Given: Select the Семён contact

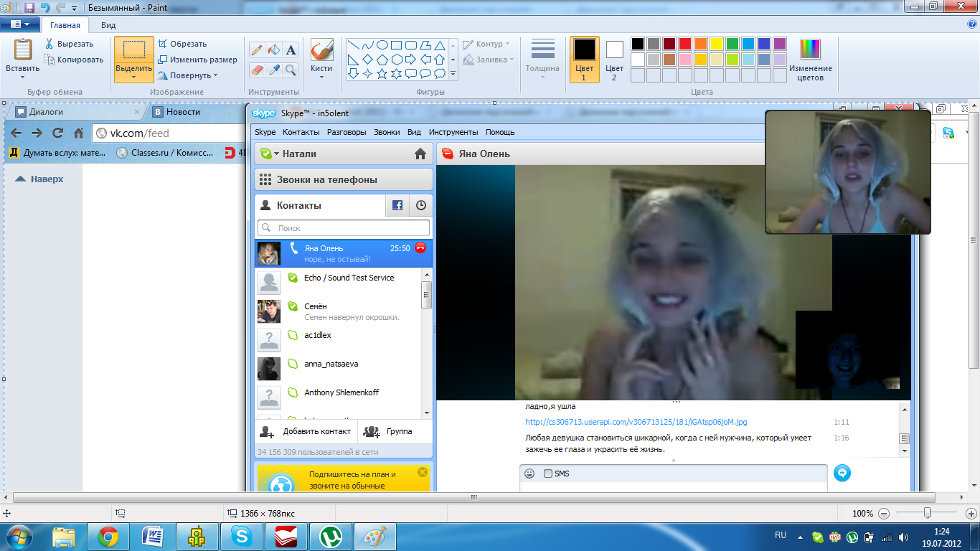Looking at the screenshot, I should click(339, 311).
